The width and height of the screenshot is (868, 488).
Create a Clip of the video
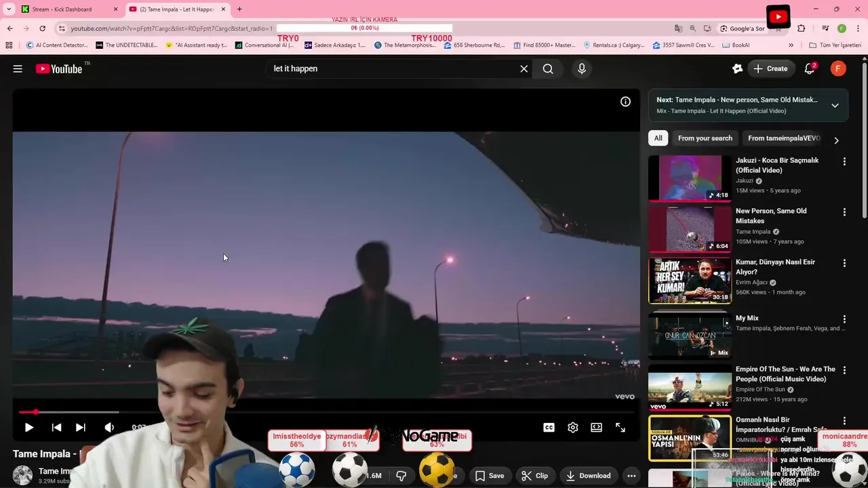click(535, 476)
